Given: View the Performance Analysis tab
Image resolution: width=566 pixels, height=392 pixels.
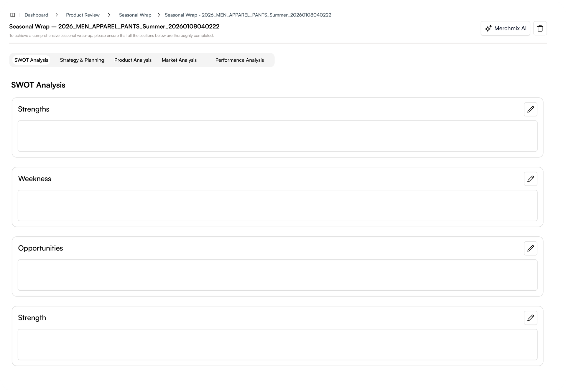Looking at the screenshot, I should pos(240,60).
